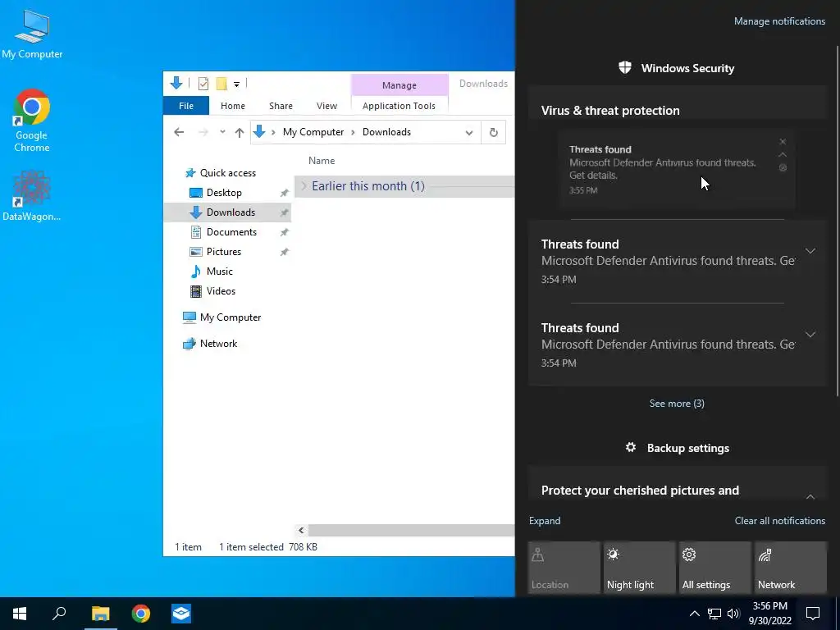Screen dimensions: 840x630
Task: Open Pictures in the navigation pane
Action: [224, 252]
